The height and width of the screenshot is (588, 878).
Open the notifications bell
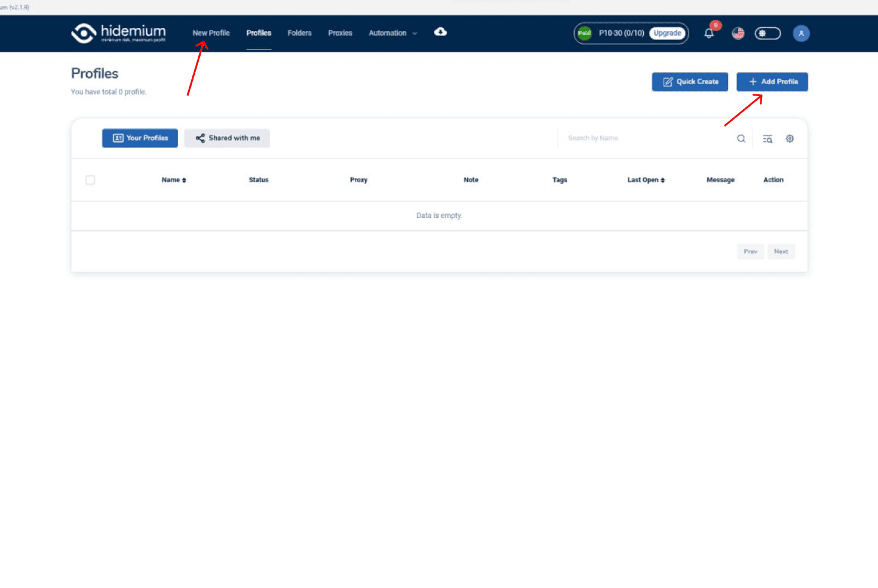coord(709,33)
